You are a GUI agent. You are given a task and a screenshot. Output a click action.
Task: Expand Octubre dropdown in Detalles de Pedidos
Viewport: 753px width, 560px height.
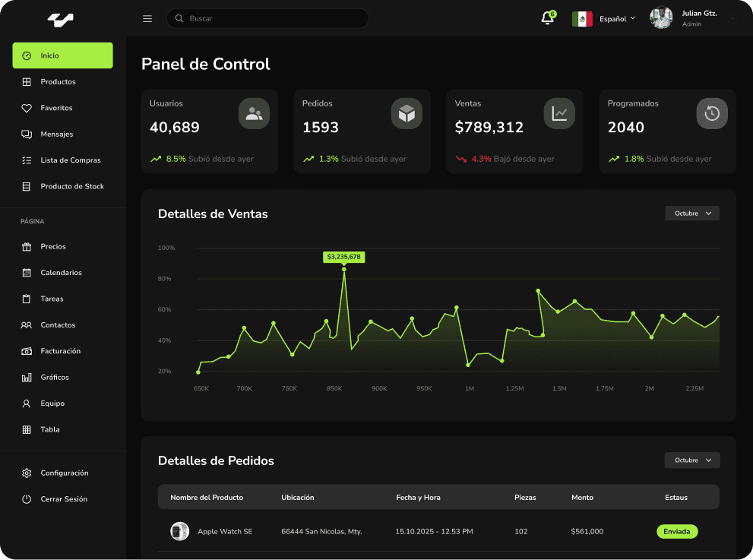(691, 460)
